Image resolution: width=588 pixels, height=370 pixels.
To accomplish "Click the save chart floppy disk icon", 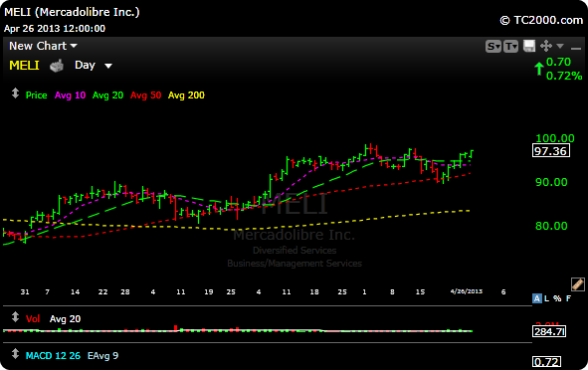I will click(x=529, y=46).
